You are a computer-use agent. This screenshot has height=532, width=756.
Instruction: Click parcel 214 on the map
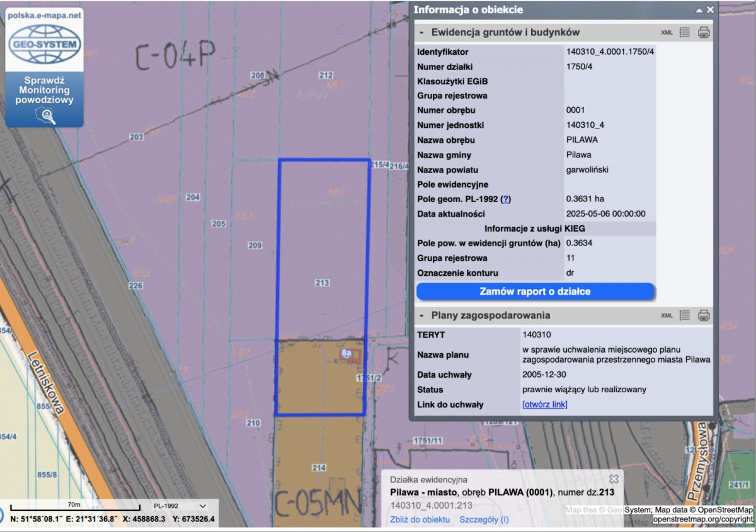pos(319,468)
